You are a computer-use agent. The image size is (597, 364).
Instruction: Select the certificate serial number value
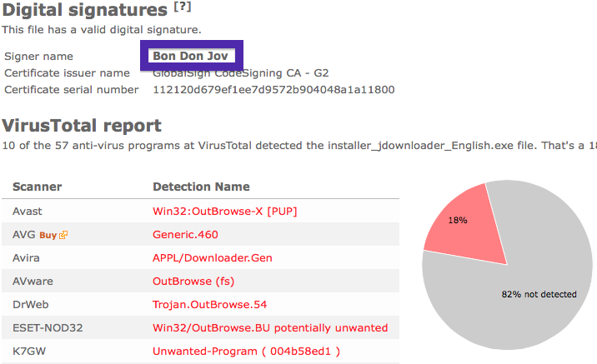(x=273, y=90)
